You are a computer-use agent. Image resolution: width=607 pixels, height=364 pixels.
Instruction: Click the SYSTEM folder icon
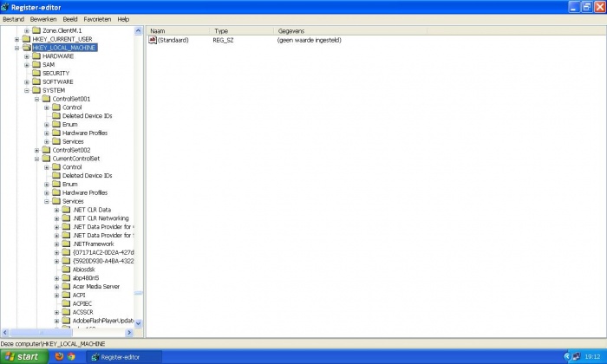(36, 90)
